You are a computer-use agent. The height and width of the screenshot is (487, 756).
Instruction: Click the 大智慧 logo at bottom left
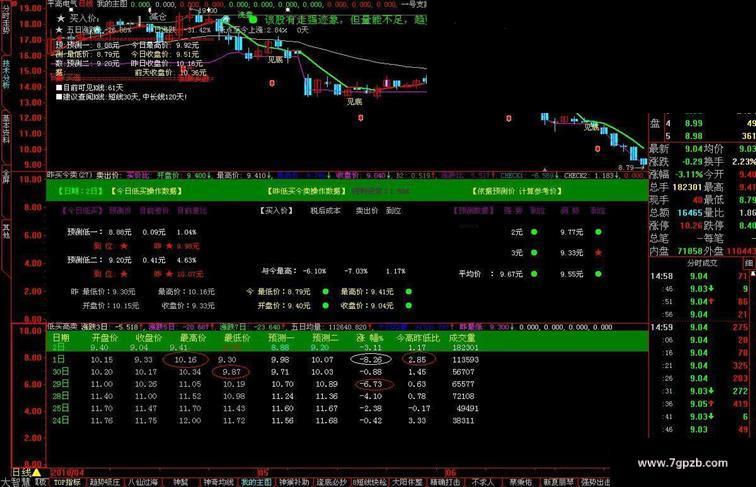tap(15, 482)
